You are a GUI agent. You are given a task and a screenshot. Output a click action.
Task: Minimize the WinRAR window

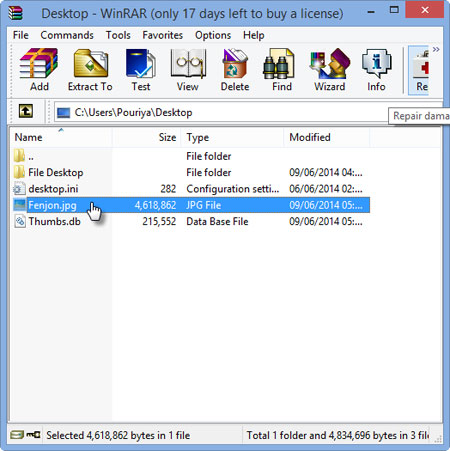tap(371, 12)
